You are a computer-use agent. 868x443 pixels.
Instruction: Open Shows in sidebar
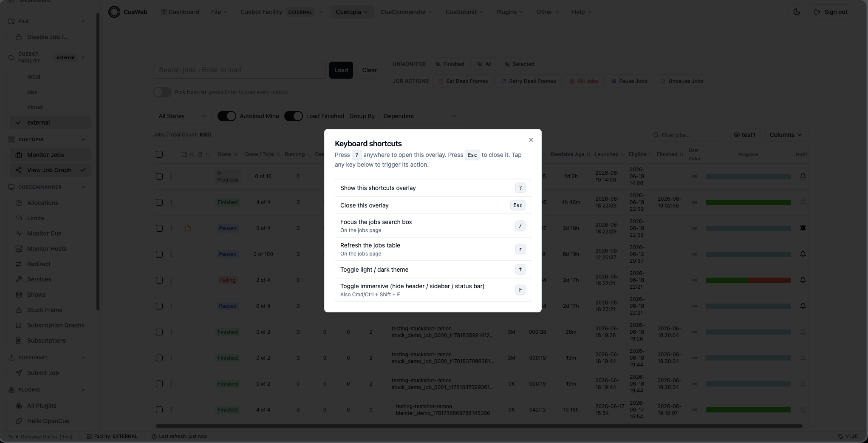51,295
